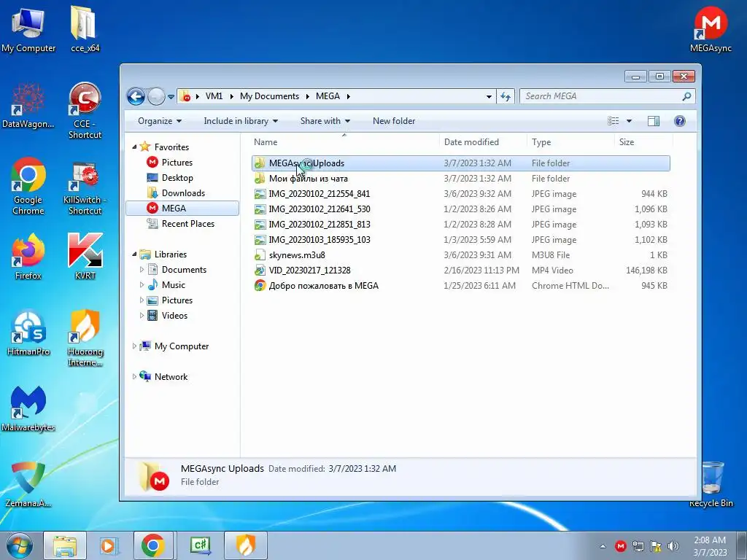Open the MEGAsync desktop shortcut
This screenshot has height=560, width=747.
tap(711, 29)
